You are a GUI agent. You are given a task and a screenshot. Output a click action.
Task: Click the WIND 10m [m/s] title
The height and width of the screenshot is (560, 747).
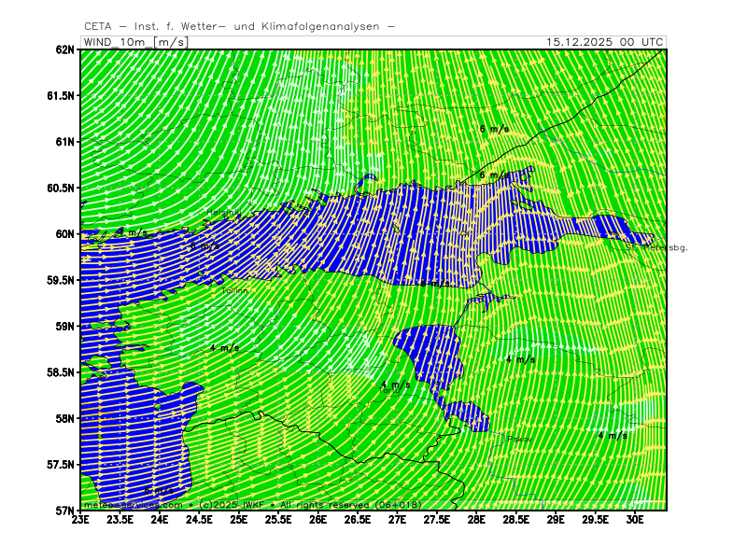pyautogui.click(x=135, y=42)
